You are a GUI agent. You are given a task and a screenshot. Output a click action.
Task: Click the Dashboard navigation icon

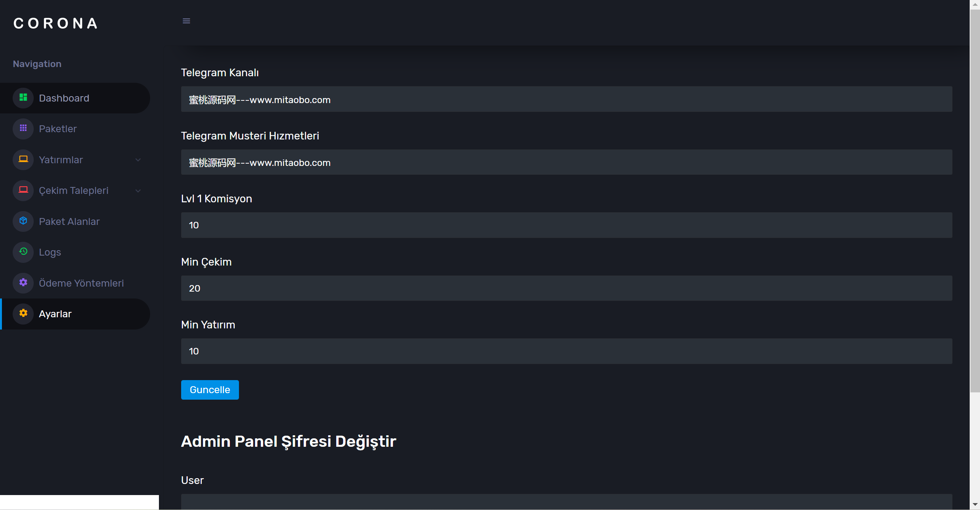tap(23, 97)
